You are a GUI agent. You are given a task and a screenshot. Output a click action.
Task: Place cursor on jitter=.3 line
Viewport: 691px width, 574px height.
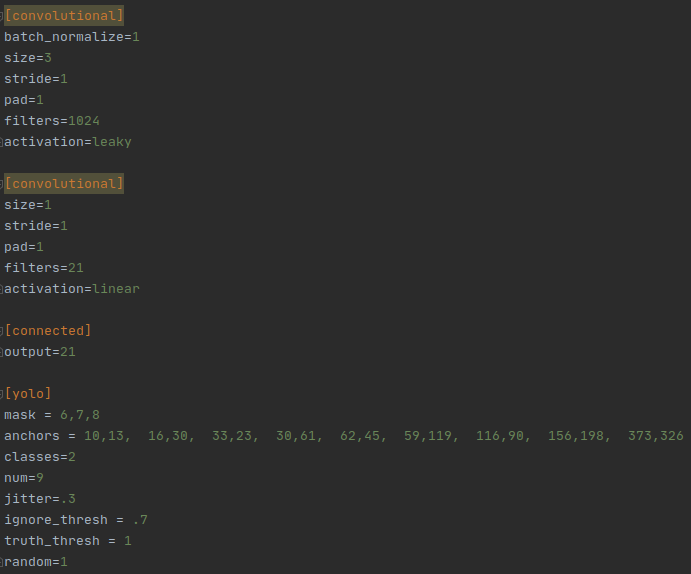(40, 499)
